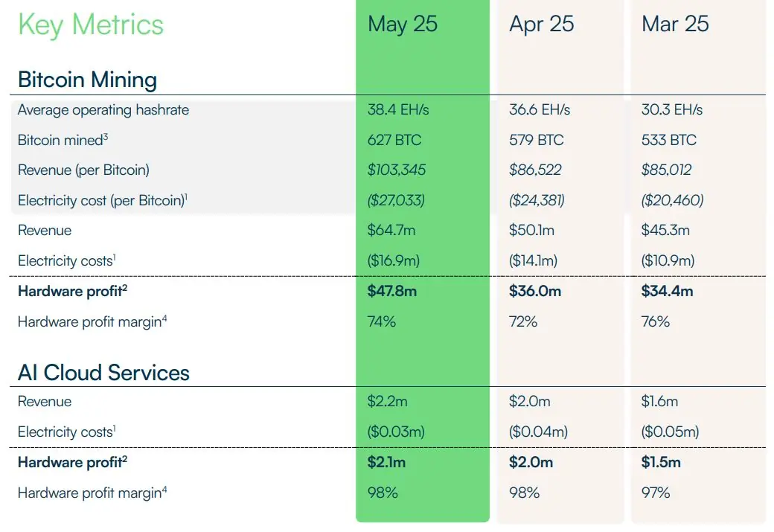
Task: Open footnote 1 next to Electricity cost (per Bitcoin)
Action: pyautogui.click(x=185, y=196)
